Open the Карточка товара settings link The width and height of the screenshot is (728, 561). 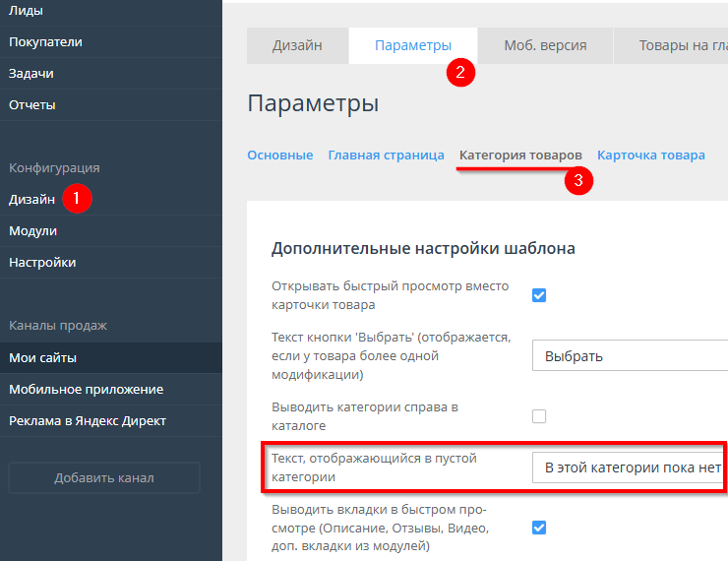pyautogui.click(x=650, y=156)
